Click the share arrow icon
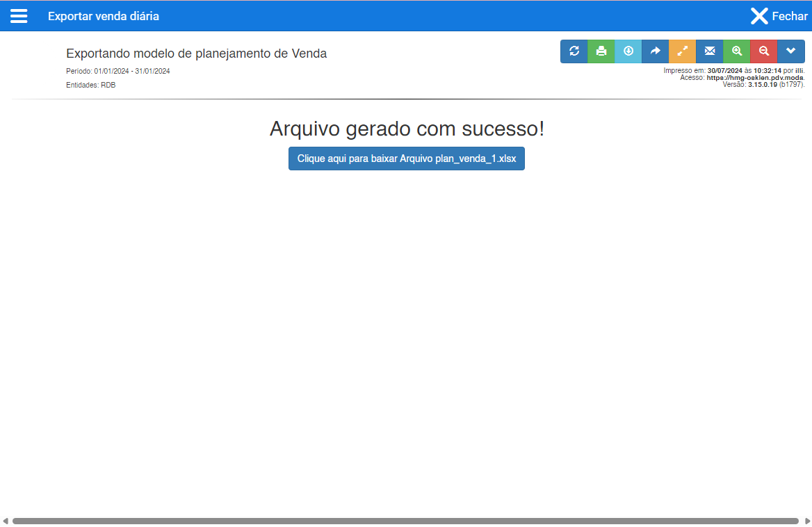 pos(655,51)
